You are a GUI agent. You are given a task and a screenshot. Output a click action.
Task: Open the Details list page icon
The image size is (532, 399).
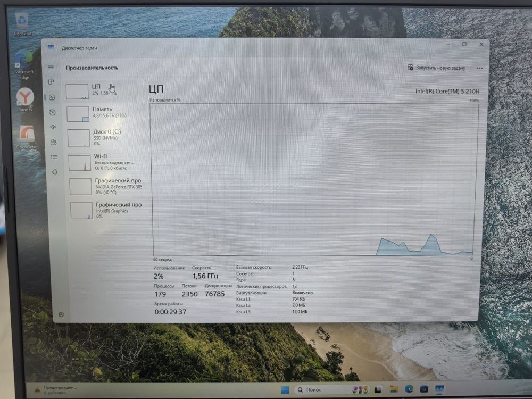tap(54, 157)
